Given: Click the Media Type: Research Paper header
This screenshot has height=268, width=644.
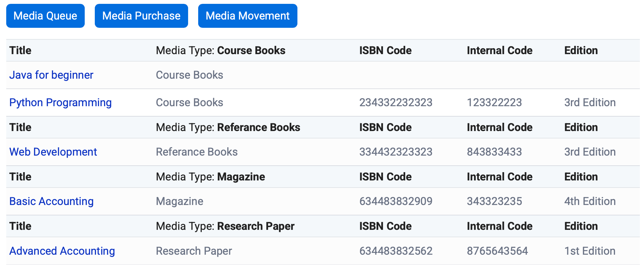Looking at the screenshot, I should [x=225, y=226].
